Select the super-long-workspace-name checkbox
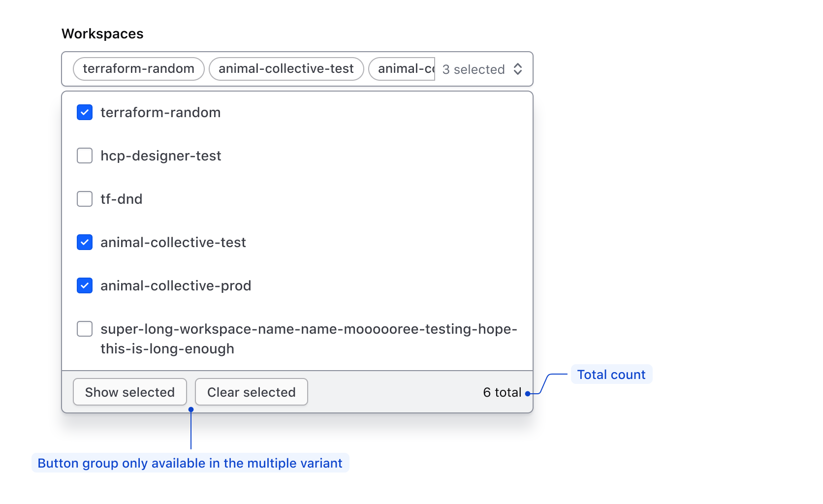 84,329
